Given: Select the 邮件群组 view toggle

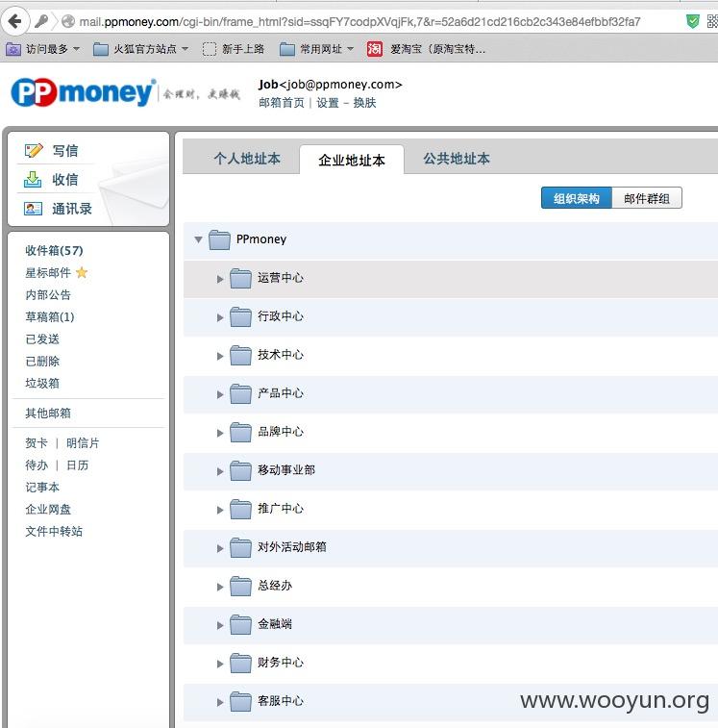Looking at the screenshot, I should (647, 198).
